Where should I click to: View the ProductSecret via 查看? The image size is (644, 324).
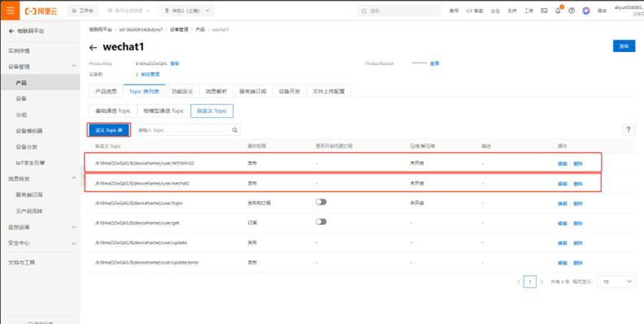tap(434, 63)
